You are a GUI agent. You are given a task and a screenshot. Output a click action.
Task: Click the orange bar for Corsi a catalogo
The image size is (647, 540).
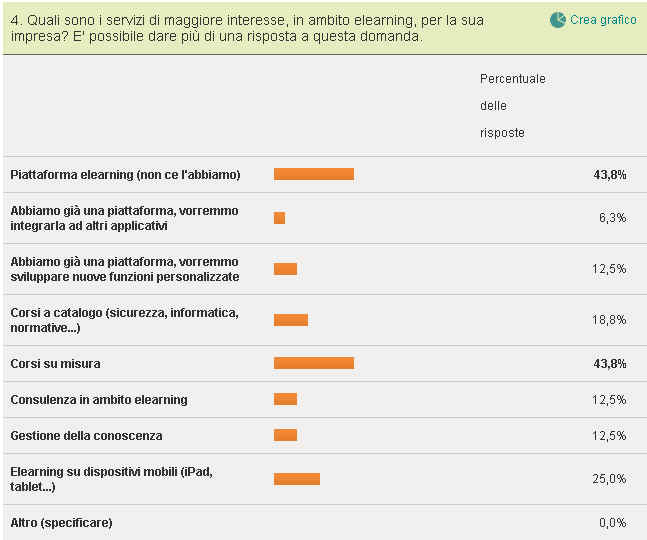coord(291,320)
